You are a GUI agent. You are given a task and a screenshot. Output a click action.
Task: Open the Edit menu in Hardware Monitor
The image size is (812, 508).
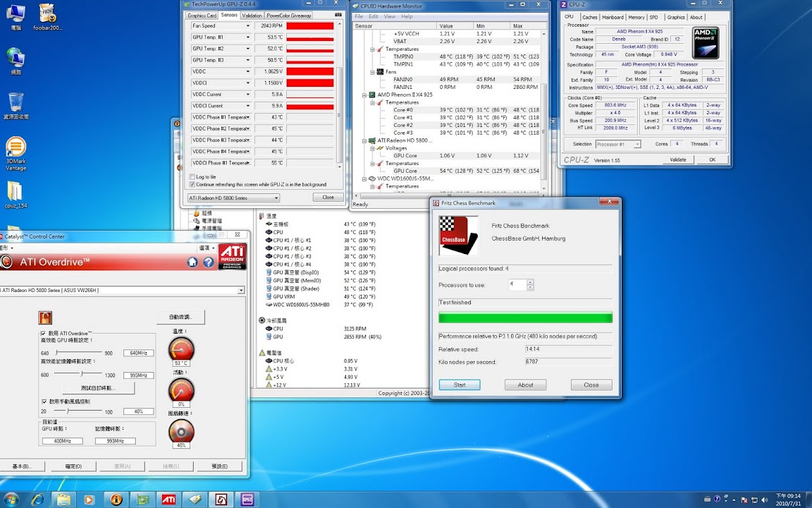pyautogui.click(x=374, y=17)
